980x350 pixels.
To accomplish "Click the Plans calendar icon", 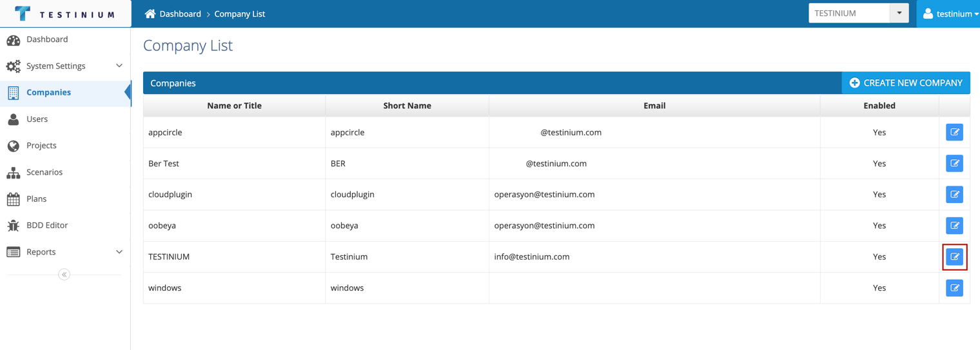I will 13,199.
